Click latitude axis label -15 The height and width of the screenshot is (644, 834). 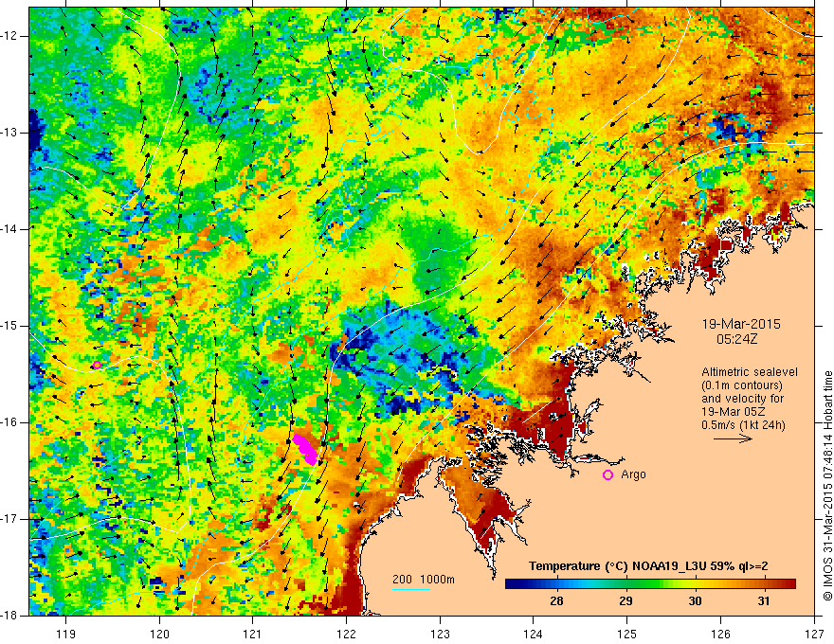pos(9,326)
